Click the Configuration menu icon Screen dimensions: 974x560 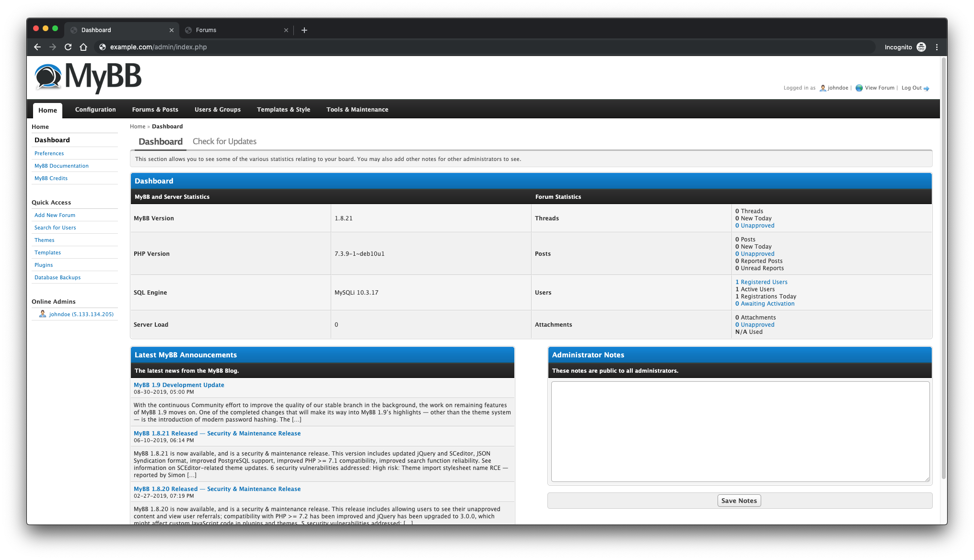click(95, 109)
